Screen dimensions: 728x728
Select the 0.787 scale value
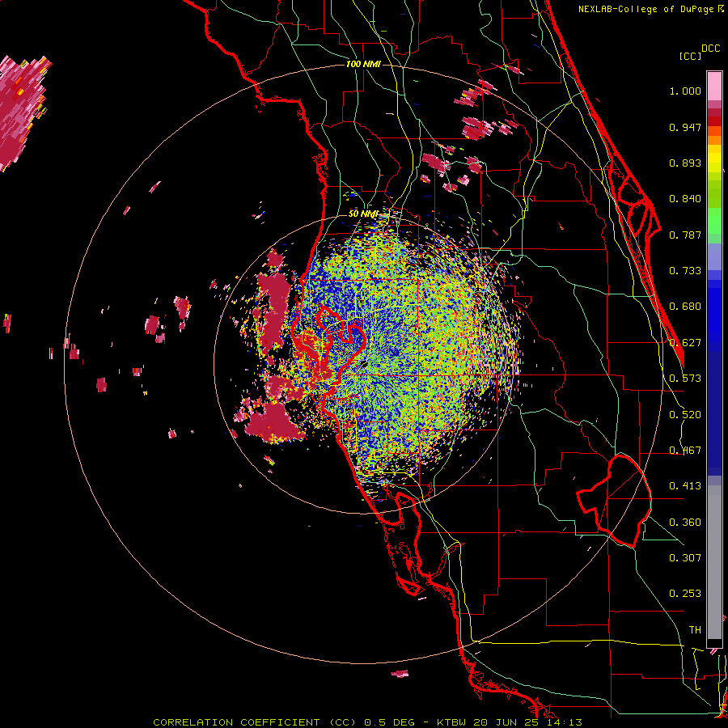click(685, 235)
